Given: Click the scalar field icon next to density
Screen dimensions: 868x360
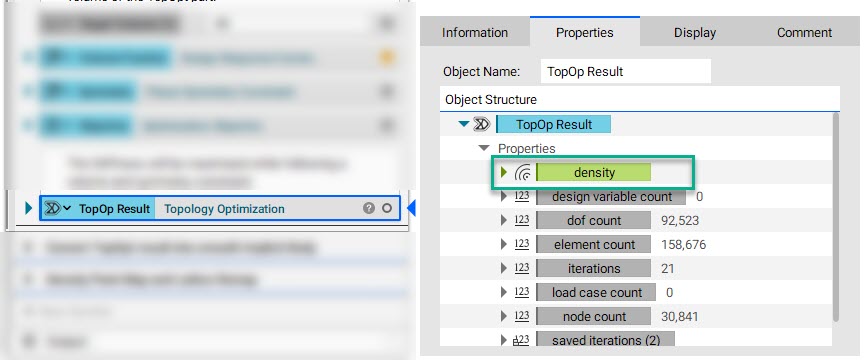Looking at the screenshot, I should (x=523, y=173).
